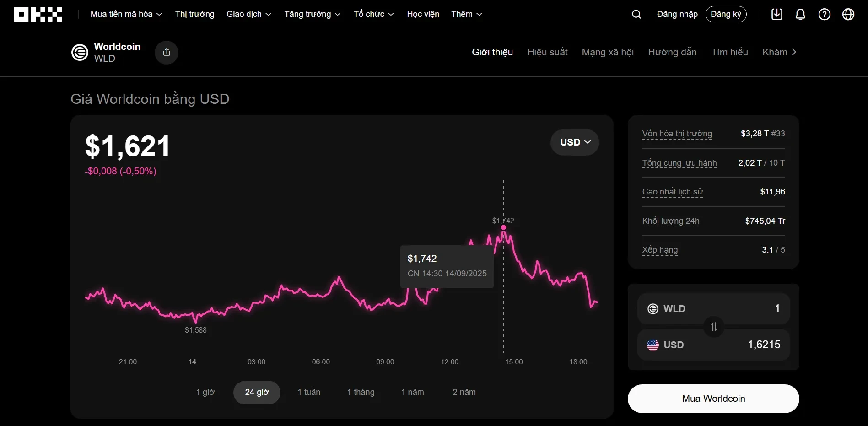Select the 1 giờ time range
Viewport: 868px width, 426px height.
205,392
